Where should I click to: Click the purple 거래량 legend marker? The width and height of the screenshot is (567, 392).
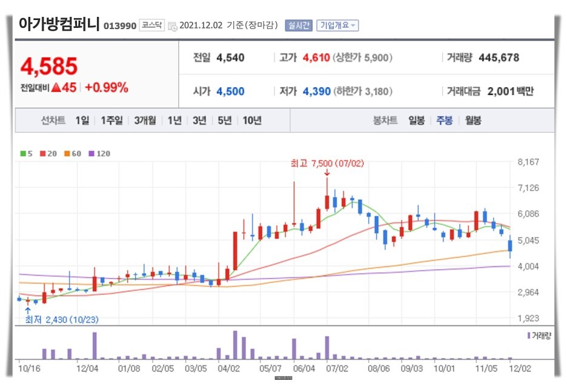pos(529,336)
